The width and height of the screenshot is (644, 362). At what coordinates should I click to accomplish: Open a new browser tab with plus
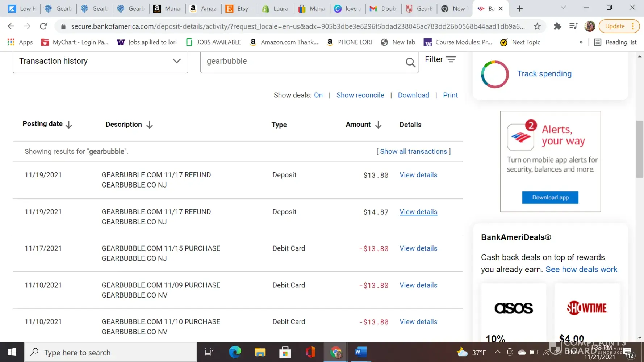click(x=520, y=8)
